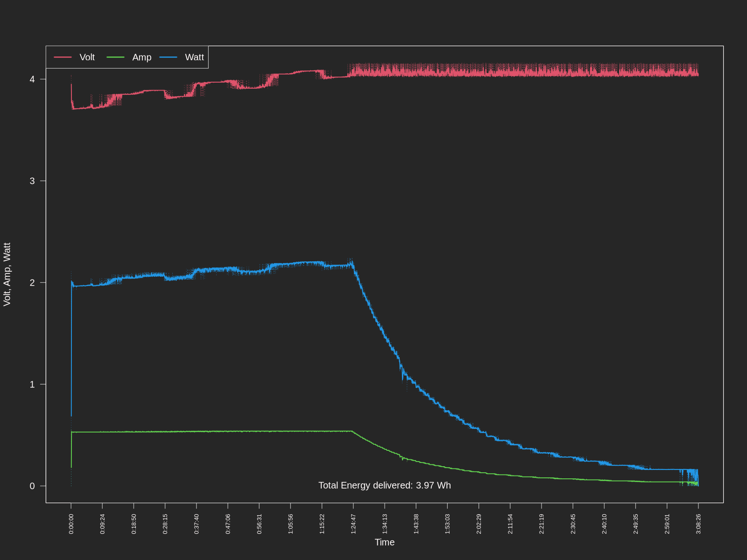Click the Volt, Amp, Watt y-axis title

coord(7,274)
